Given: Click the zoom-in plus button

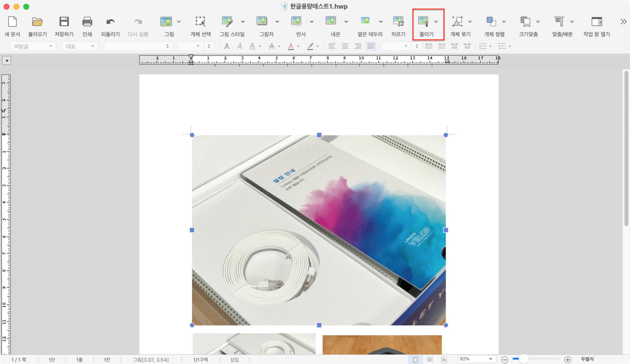Looking at the screenshot, I should click(x=567, y=360).
